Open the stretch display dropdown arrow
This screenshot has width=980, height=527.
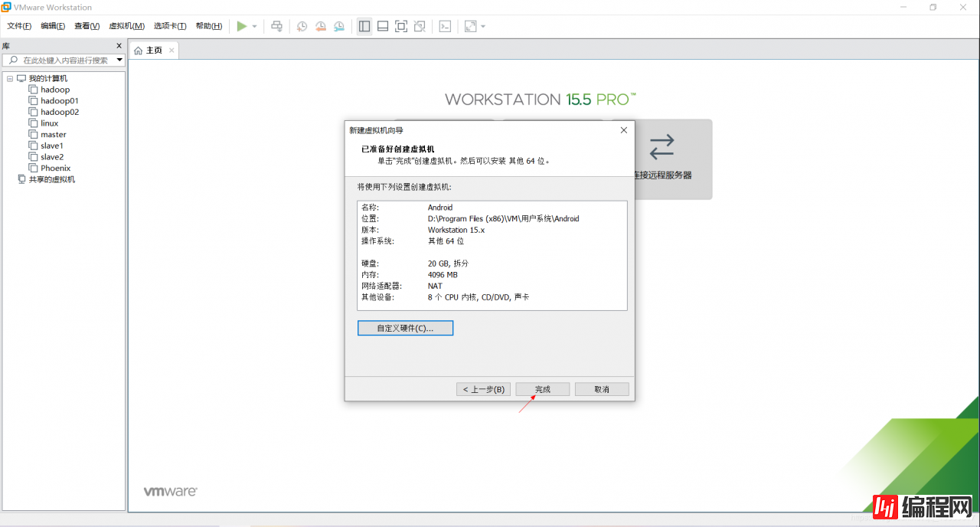pyautogui.click(x=483, y=26)
